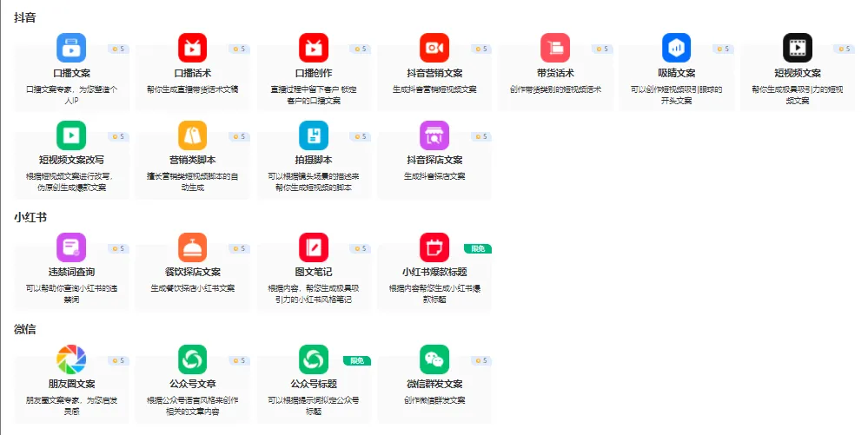Viewport: 868px width, 435px height.
Task: Open the 拍摄脚本 blue icon
Action: [314, 135]
